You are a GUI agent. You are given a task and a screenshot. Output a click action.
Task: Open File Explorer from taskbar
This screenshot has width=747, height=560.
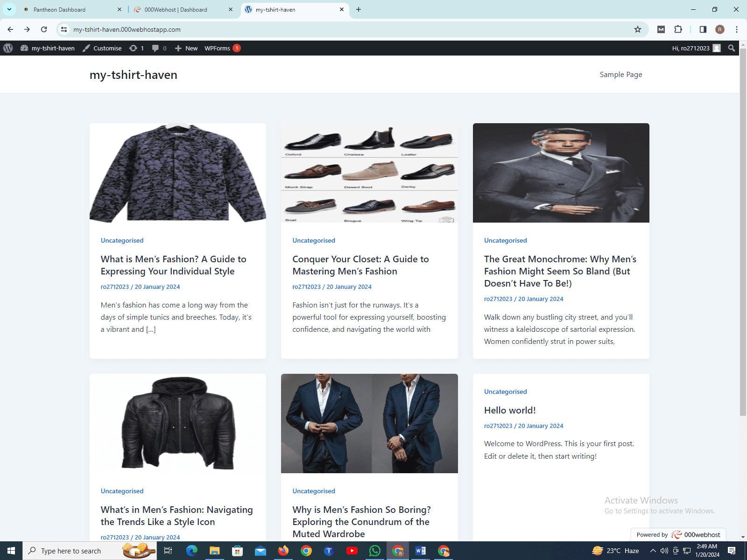[214, 551]
